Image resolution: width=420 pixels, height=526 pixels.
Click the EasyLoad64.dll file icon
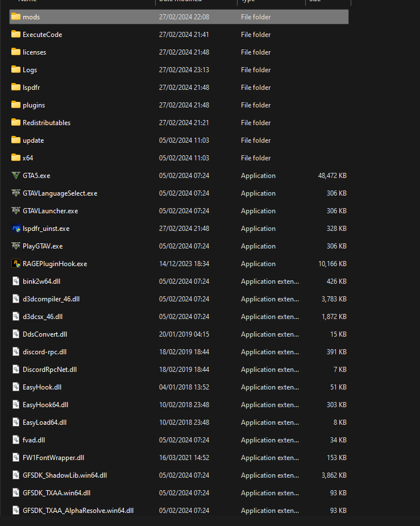click(x=16, y=423)
